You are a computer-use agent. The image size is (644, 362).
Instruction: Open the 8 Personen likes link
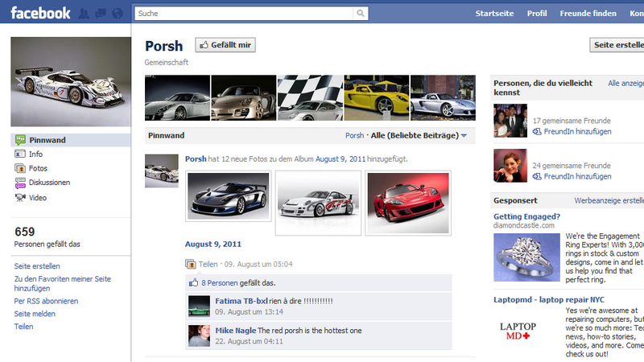pyautogui.click(x=219, y=283)
